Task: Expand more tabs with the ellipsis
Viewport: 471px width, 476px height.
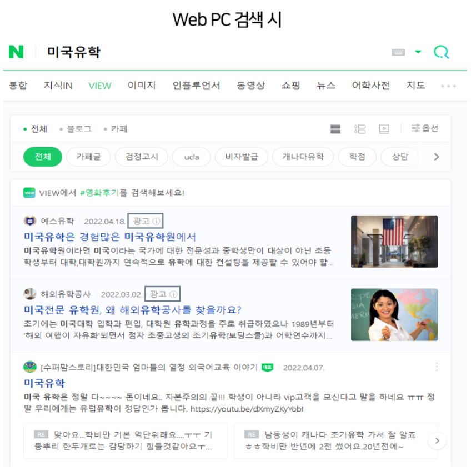Action: (x=449, y=86)
